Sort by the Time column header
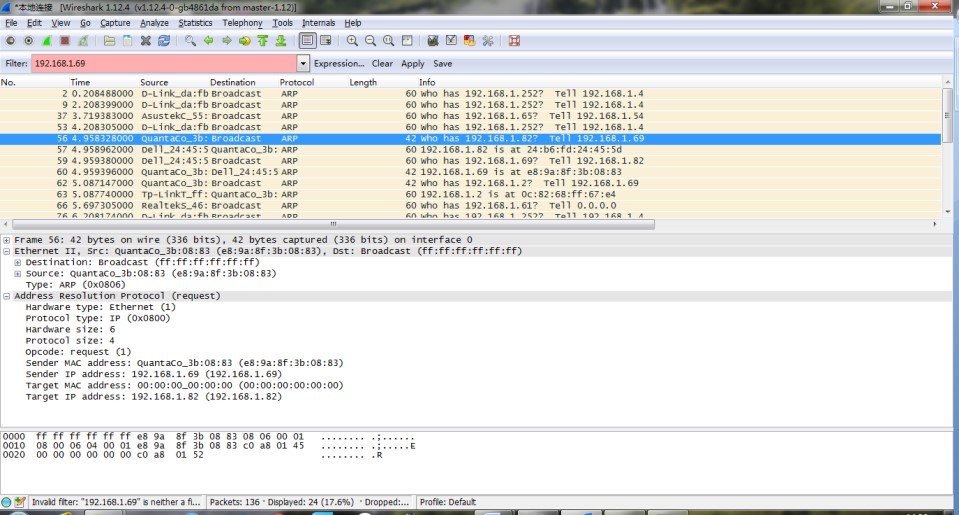Viewport: 959px width, 515px height. [80, 82]
